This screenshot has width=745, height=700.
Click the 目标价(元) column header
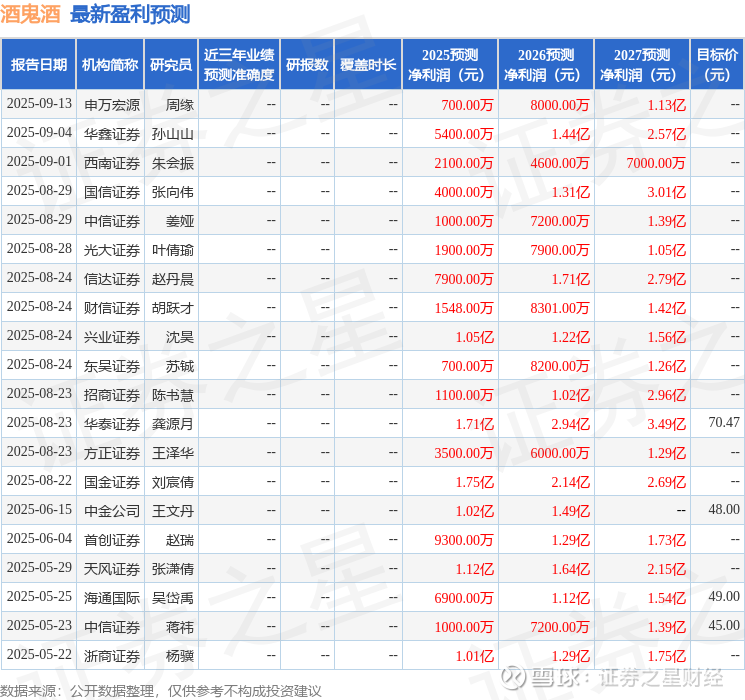(717, 65)
